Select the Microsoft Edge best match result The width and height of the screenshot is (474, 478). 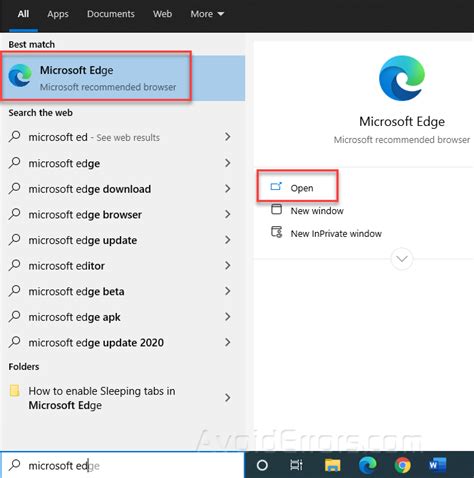click(123, 78)
